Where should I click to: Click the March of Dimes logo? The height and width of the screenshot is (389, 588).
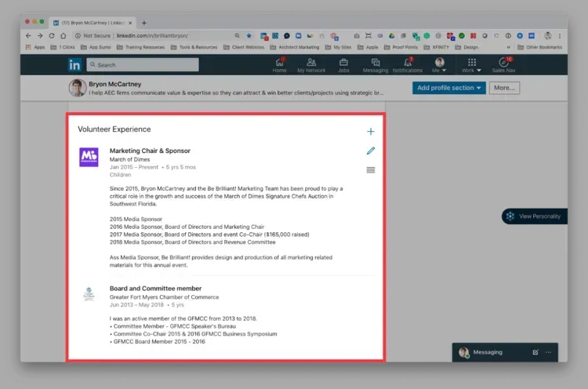(89, 157)
